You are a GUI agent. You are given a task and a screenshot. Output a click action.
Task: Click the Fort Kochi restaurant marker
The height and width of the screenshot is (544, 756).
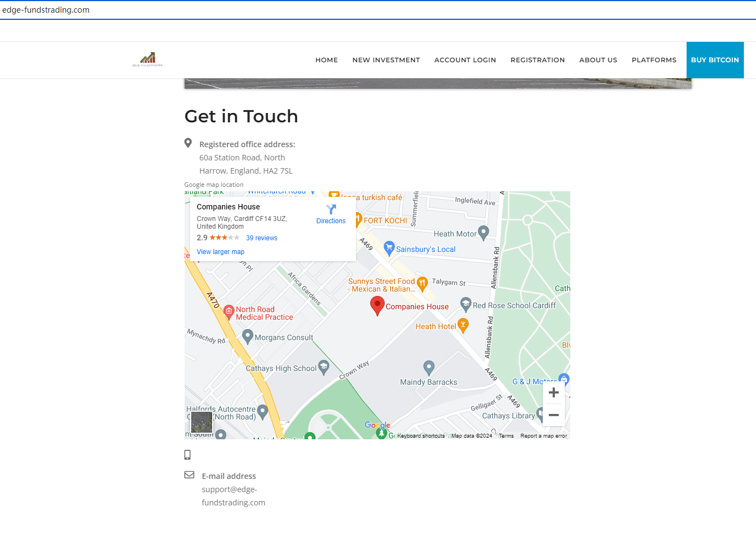click(357, 220)
